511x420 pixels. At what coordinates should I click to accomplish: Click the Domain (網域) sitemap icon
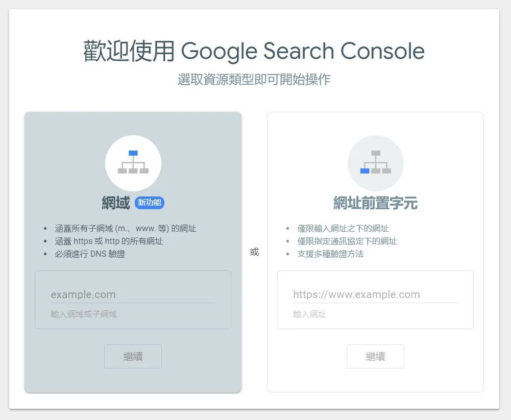[x=133, y=163]
